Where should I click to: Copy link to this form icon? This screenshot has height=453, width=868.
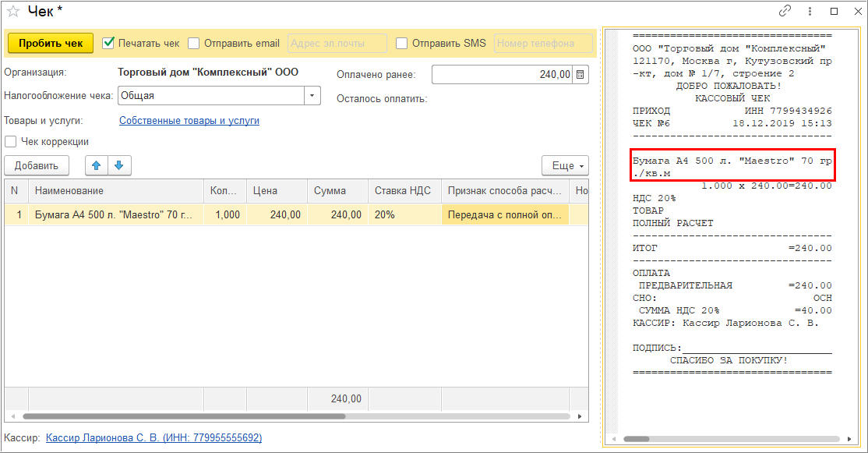(x=785, y=11)
